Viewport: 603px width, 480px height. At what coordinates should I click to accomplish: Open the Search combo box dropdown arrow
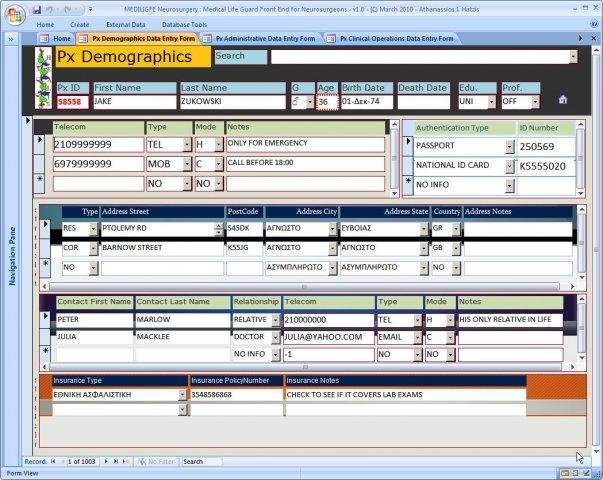(572, 57)
